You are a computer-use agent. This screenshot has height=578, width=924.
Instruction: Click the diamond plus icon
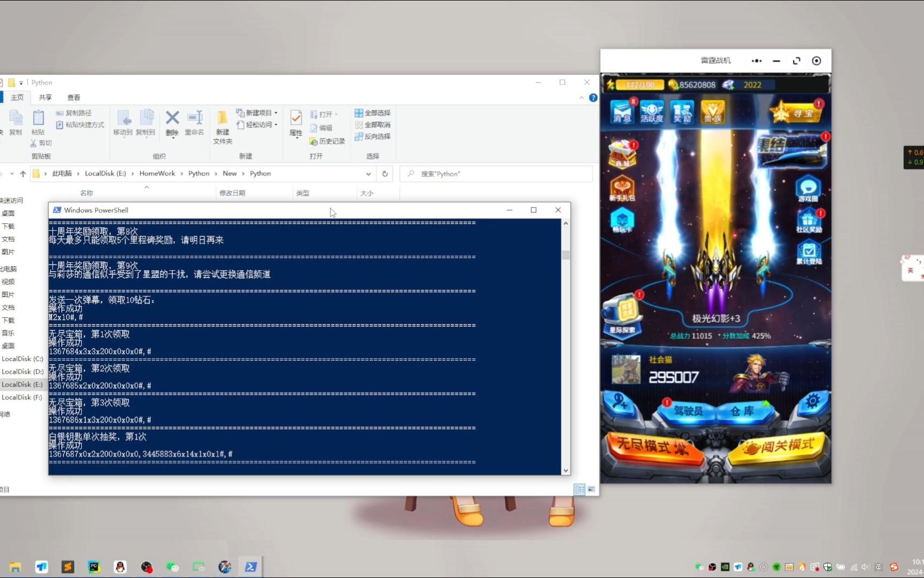pos(728,85)
